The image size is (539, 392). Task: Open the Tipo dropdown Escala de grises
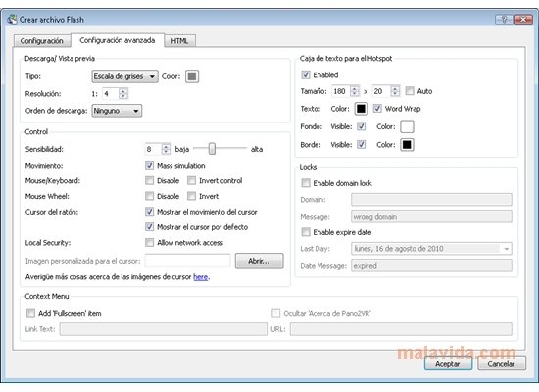pos(124,76)
